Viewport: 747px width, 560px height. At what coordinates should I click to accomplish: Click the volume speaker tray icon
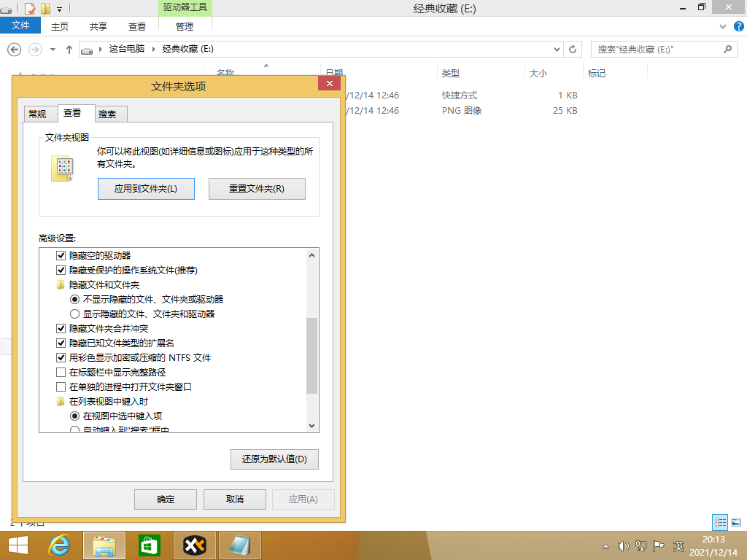click(x=623, y=545)
